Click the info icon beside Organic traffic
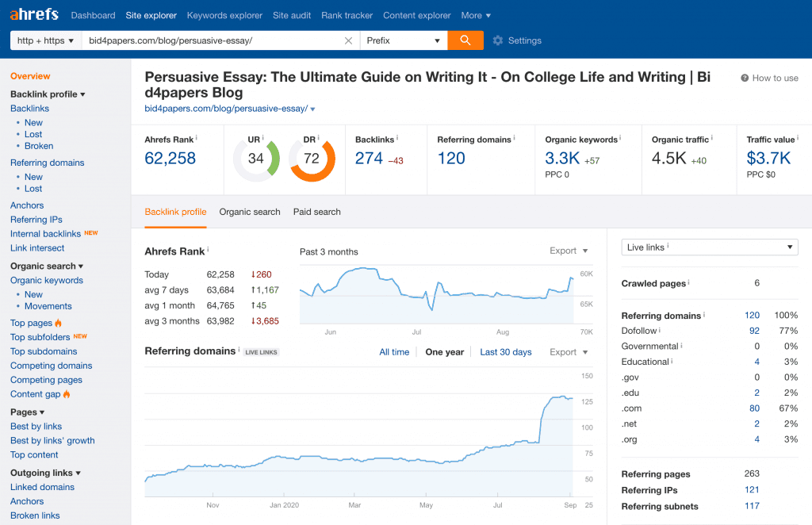The image size is (812, 525). point(711,138)
